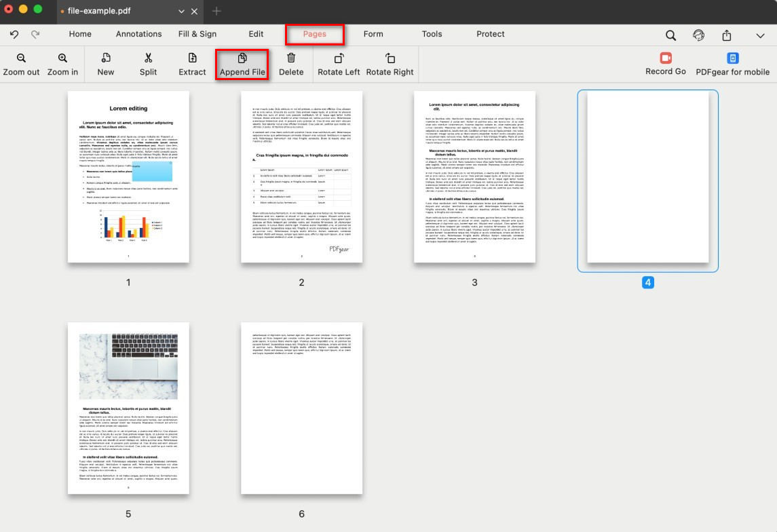Select the page 5 thumbnail with laptop image

[x=128, y=408]
